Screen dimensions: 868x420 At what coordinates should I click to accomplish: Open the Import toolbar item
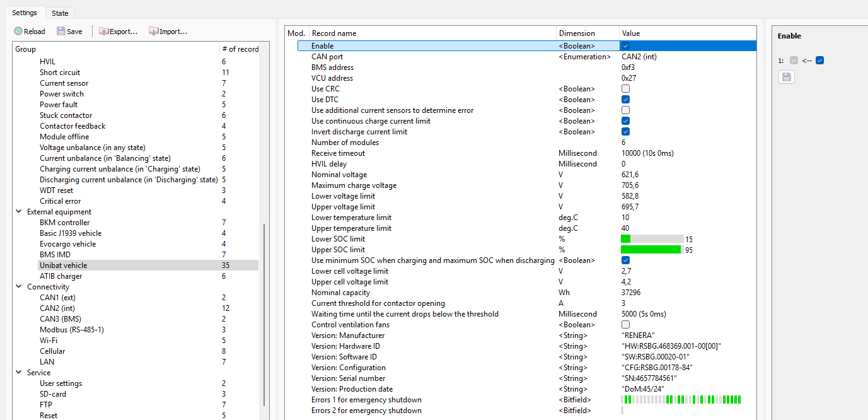click(168, 31)
